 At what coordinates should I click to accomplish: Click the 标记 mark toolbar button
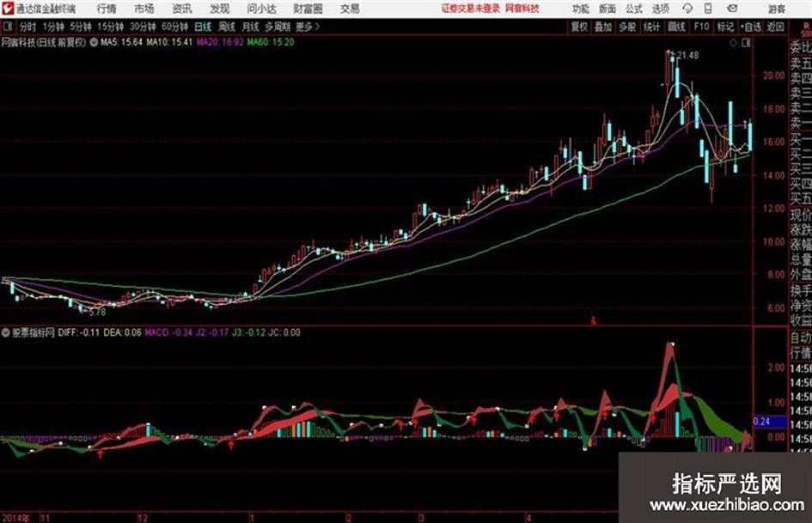725,27
